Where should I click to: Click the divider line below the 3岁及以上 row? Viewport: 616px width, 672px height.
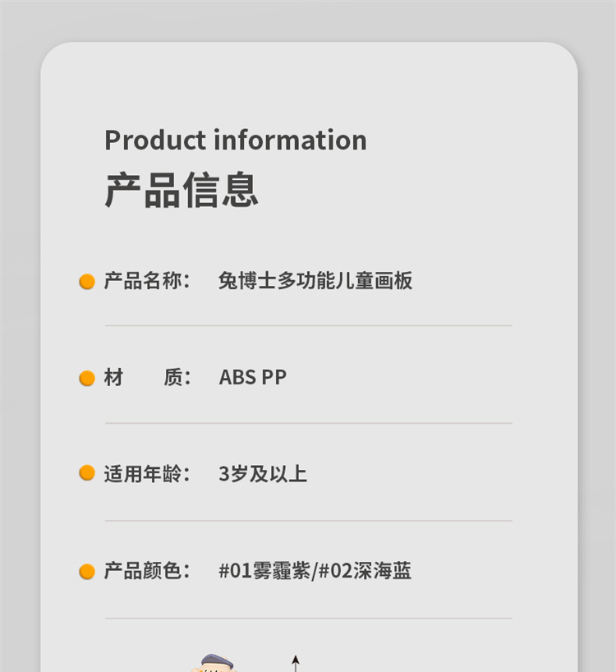click(308, 521)
